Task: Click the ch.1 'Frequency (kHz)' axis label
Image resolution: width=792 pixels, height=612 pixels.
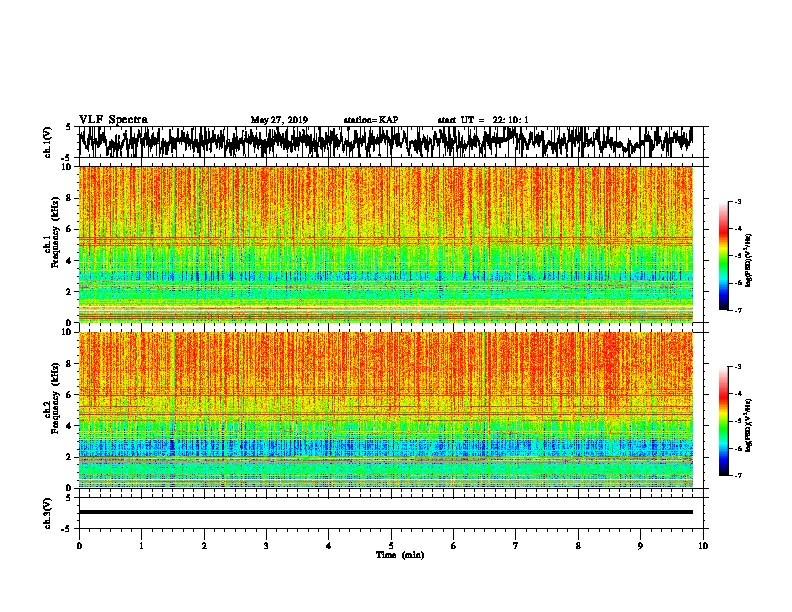Action: (55, 232)
